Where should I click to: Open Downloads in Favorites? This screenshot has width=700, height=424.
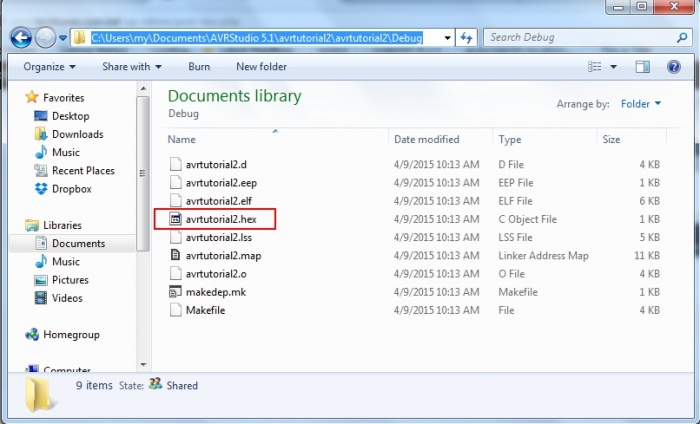[78, 134]
